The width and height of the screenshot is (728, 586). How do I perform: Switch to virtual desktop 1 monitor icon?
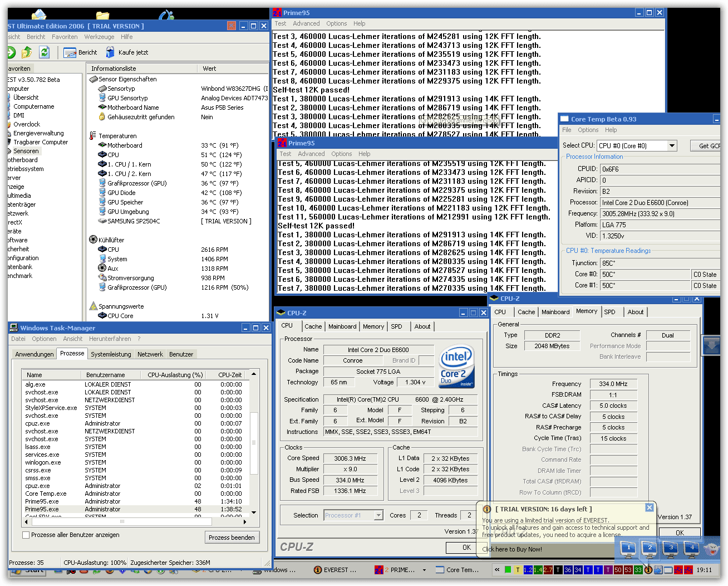point(628,549)
